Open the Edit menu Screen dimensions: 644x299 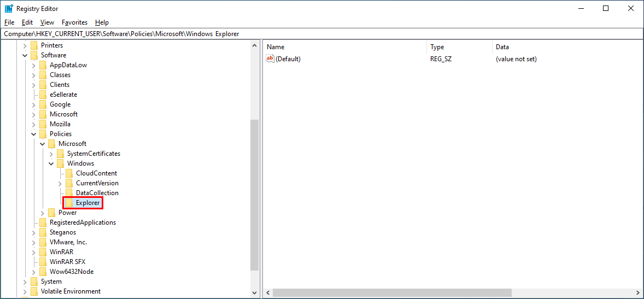[27, 22]
